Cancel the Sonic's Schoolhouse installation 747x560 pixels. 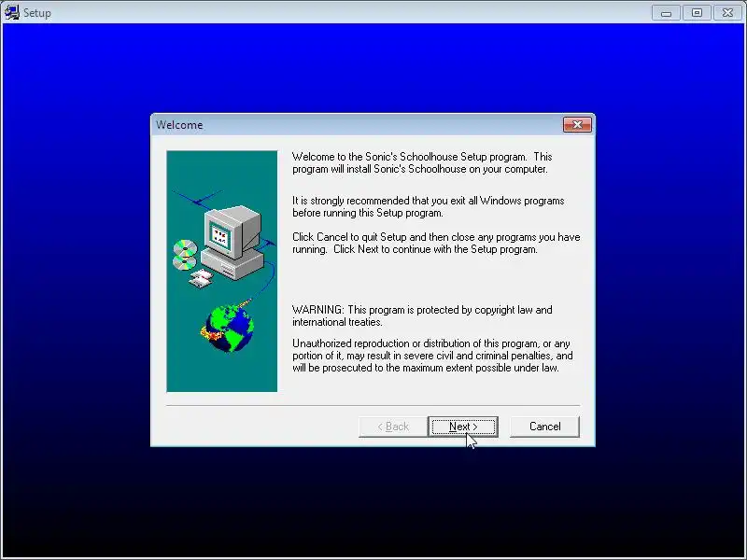point(544,427)
